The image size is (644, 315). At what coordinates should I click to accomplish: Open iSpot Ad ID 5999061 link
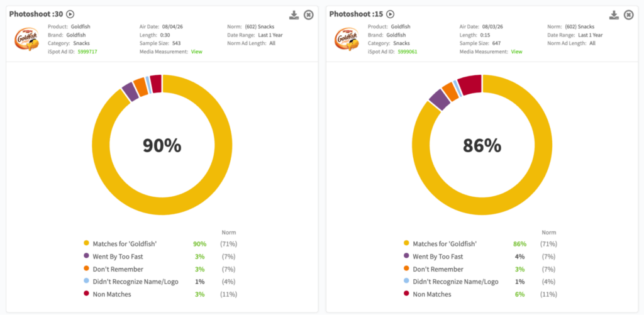(x=408, y=52)
